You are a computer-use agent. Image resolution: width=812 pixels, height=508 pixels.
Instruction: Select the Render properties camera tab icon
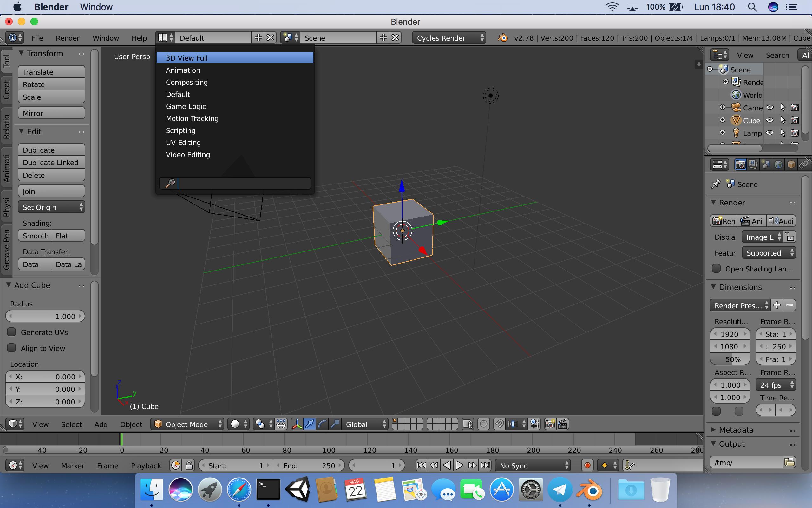740,164
